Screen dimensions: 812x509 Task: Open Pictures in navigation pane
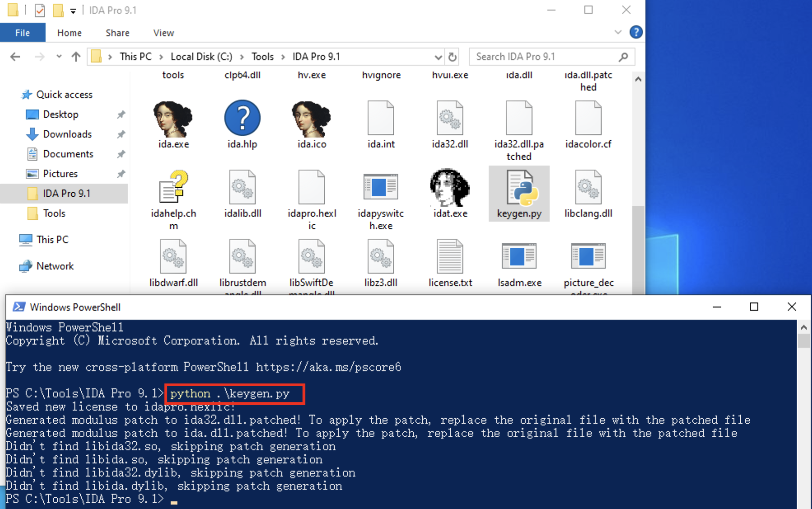[60, 174]
